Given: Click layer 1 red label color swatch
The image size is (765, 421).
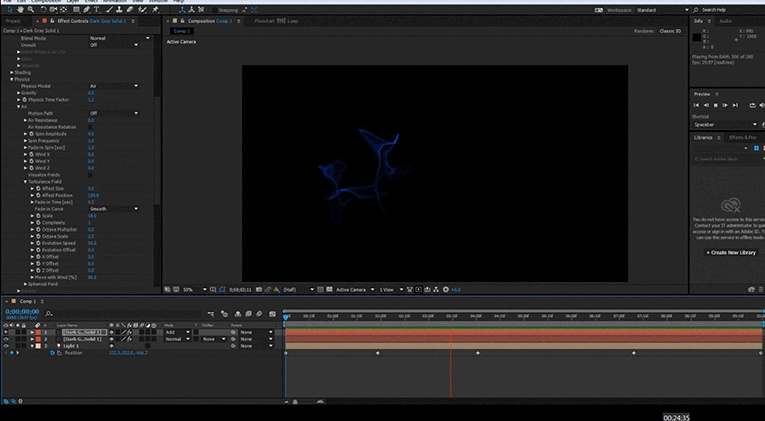Looking at the screenshot, I should [x=38, y=332].
